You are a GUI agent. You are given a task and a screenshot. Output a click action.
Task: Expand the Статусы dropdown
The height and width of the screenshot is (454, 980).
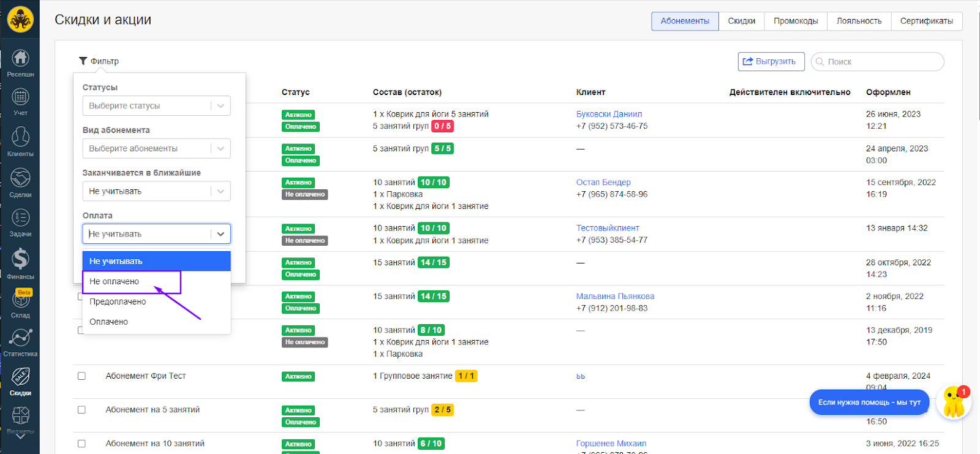coord(156,106)
